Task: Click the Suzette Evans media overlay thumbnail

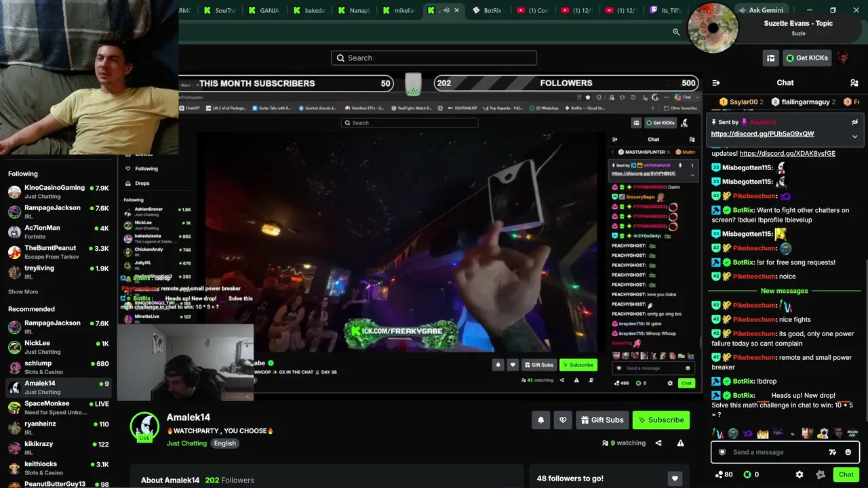Action: [x=712, y=28]
